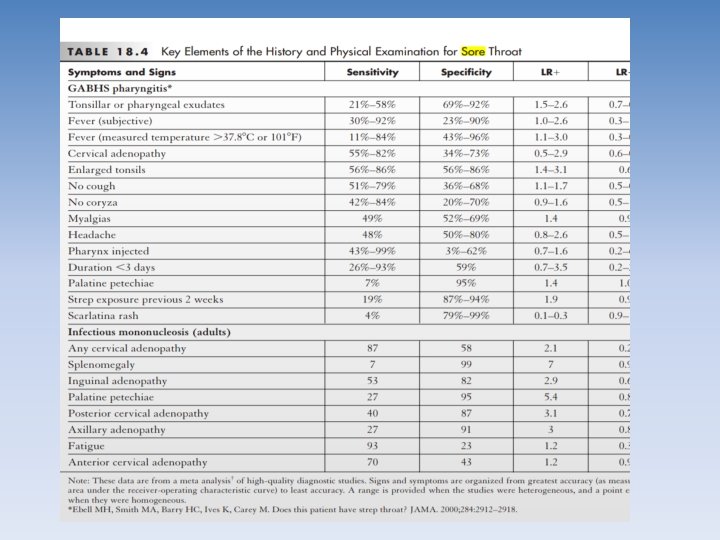Select 'Infectious mononucleosis (adults)' section heading

click(149, 332)
